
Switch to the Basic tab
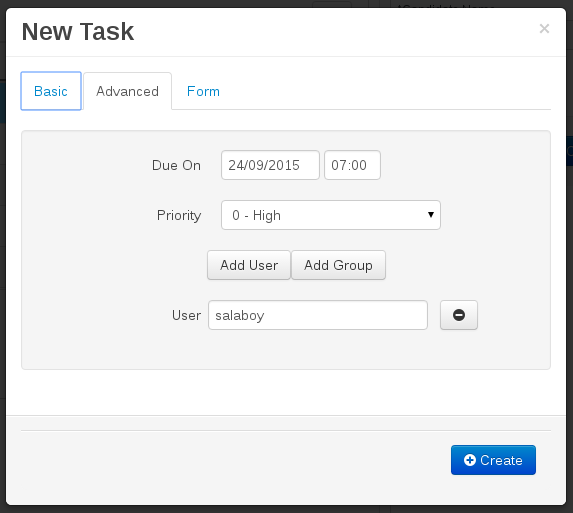pos(51,91)
